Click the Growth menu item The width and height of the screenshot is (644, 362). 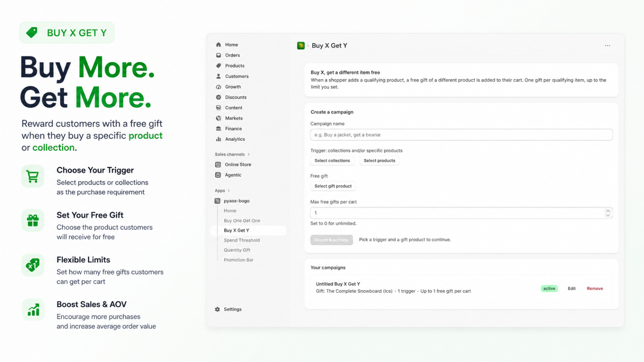pos(233,87)
